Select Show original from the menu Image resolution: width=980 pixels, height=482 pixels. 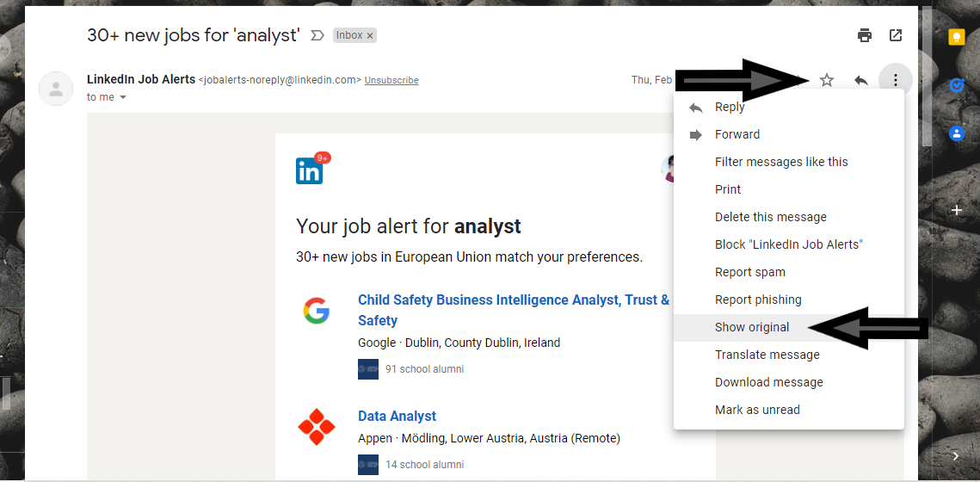pos(751,327)
